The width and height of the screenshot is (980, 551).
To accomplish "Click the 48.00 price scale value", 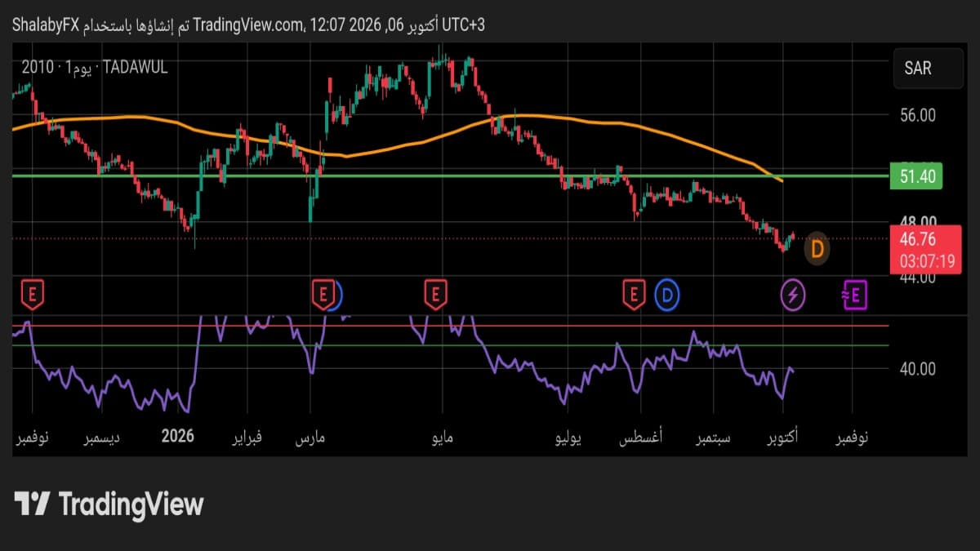I will pos(918,221).
